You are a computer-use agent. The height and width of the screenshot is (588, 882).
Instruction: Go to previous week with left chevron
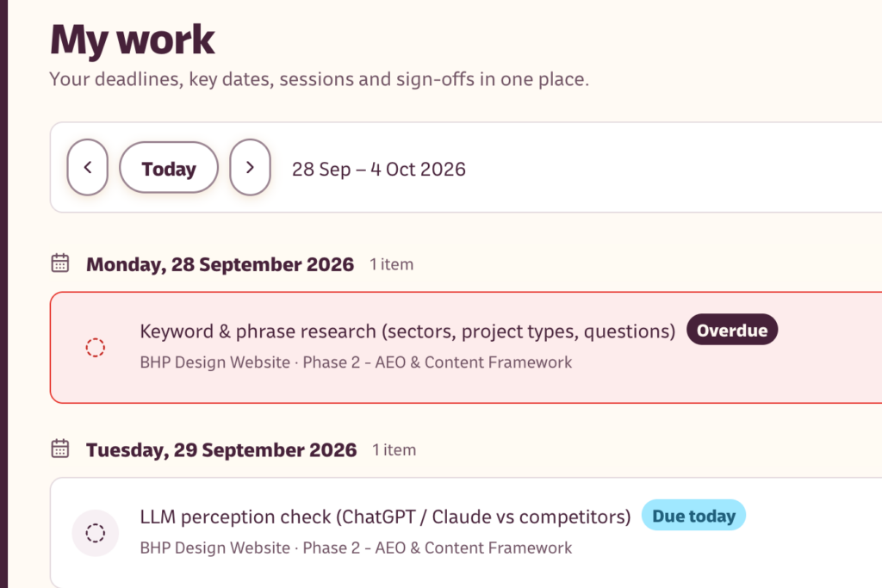click(88, 168)
